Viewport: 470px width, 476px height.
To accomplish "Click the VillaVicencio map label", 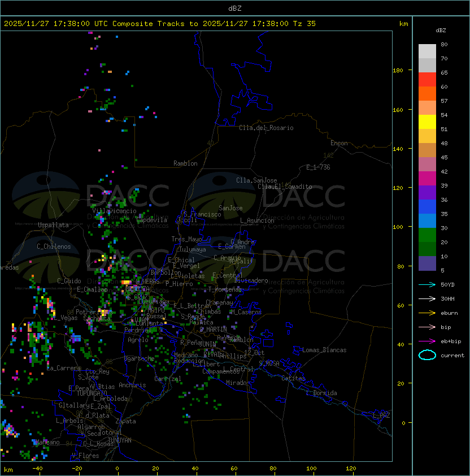I will 114,211.
